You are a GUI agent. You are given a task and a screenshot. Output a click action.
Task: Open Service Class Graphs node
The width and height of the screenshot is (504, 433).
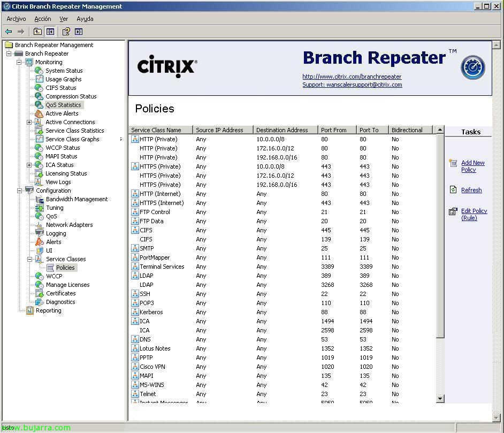pyautogui.click(x=72, y=139)
